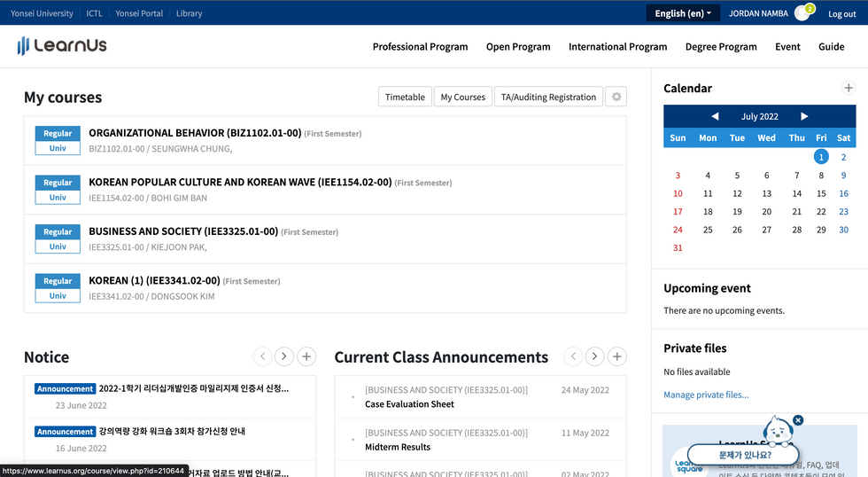Select July 20 in the calendar
This screenshot has height=477, width=868.
766,212
